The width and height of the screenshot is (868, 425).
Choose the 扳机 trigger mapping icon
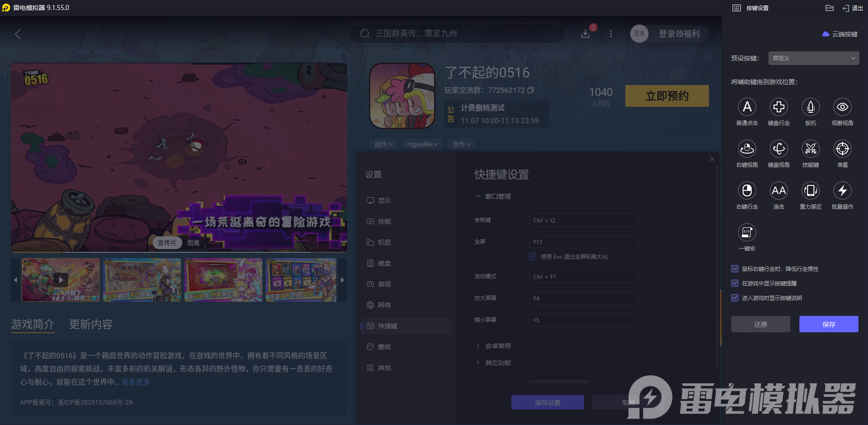pos(810,107)
